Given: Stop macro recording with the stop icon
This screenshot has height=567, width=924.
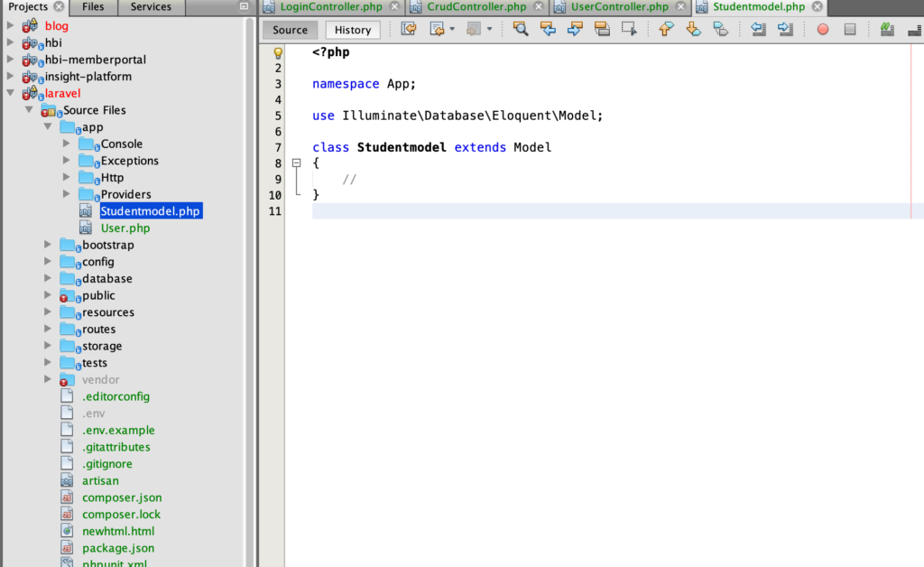Looking at the screenshot, I should pyautogui.click(x=849, y=29).
